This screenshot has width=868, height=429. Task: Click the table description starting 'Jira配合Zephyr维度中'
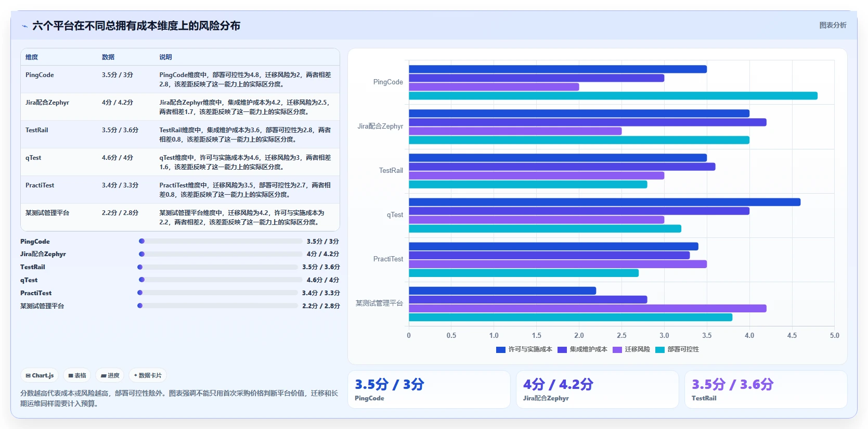[x=245, y=107]
